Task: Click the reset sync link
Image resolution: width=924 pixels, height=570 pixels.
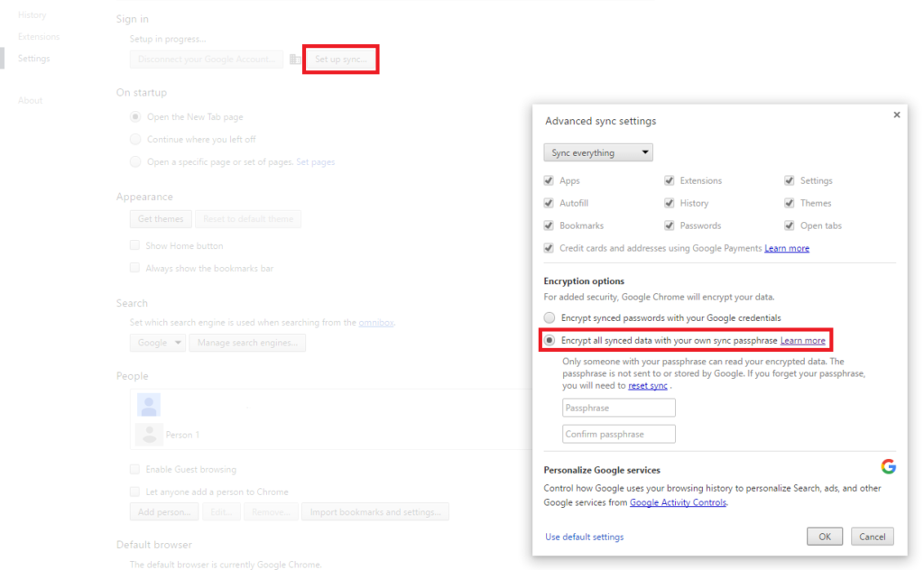Action: click(x=648, y=386)
